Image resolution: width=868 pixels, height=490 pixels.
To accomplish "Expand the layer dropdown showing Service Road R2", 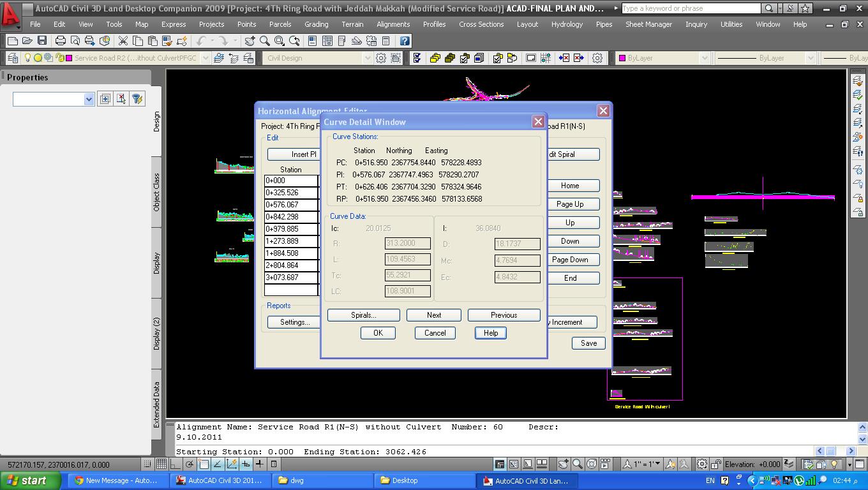I will [x=205, y=58].
